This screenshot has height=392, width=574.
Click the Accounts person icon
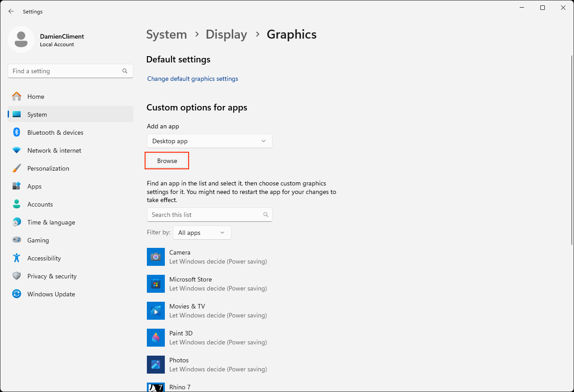tap(17, 204)
